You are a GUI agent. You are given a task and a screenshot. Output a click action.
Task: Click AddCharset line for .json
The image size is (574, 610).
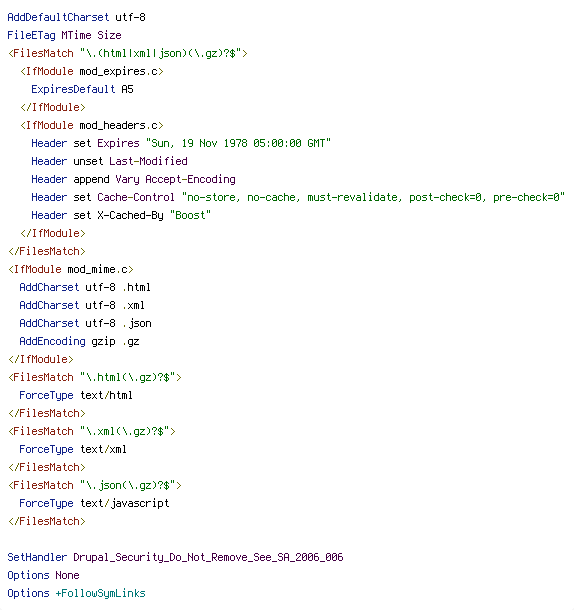click(85, 323)
